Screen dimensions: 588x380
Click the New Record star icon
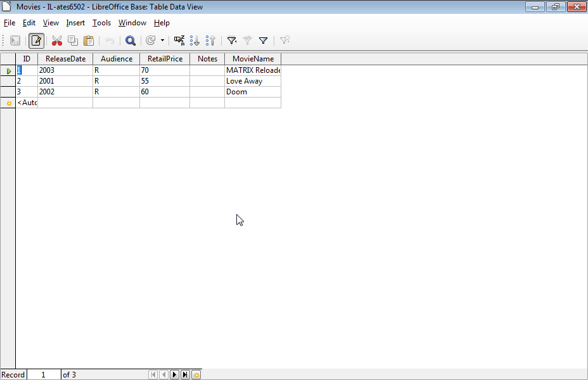pyautogui.click(x=196, y=374)
